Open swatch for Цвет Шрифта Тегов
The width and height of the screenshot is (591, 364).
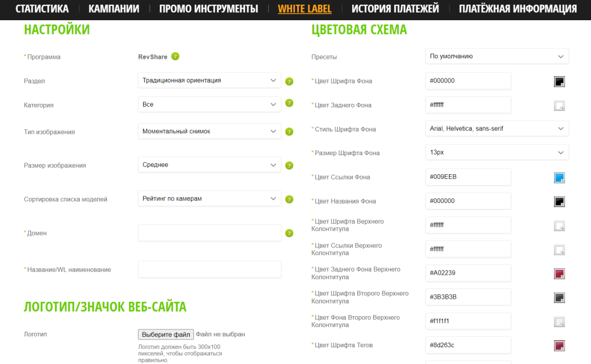point(559,346)
